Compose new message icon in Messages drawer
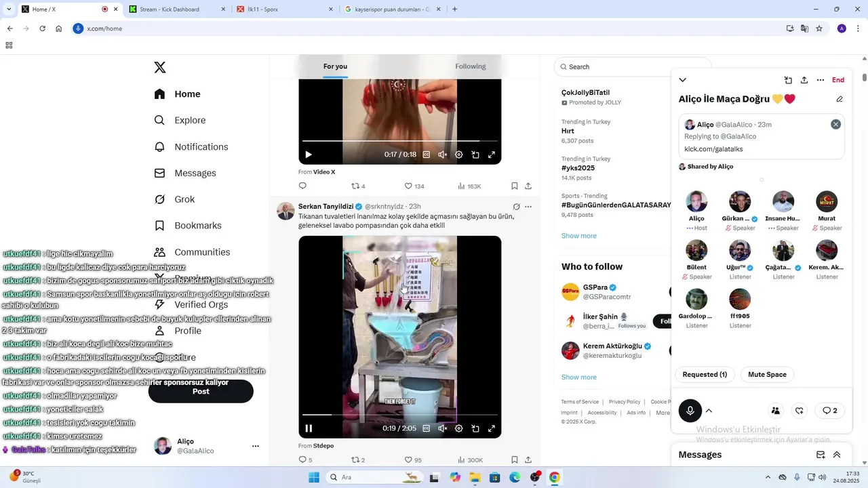The height and width of the screenshot is (488, 868). click(x=821, y=455)
